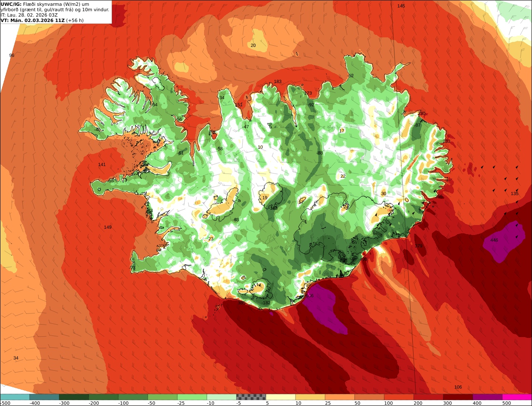Click the map value "149"

coord(108,227)
